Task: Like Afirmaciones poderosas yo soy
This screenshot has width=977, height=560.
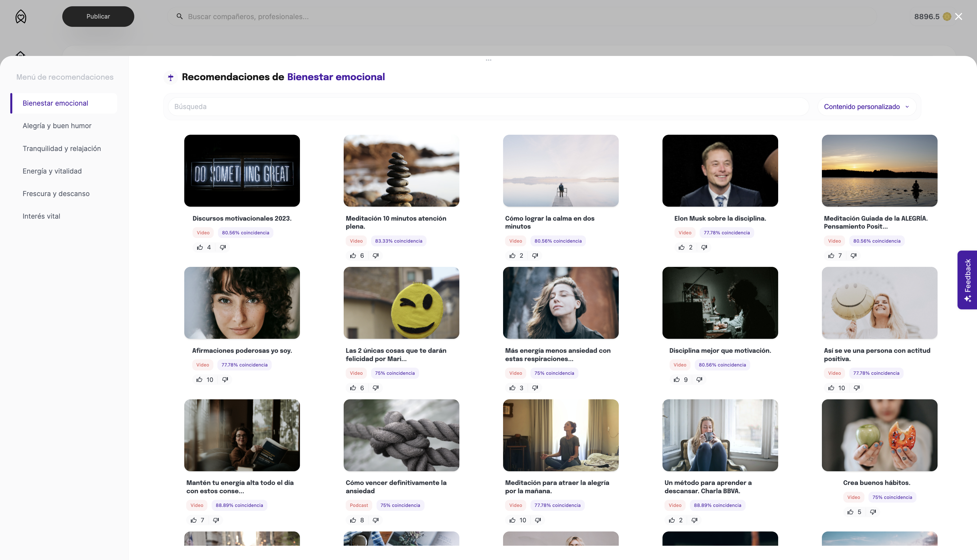Action: [x=199, y=380]
